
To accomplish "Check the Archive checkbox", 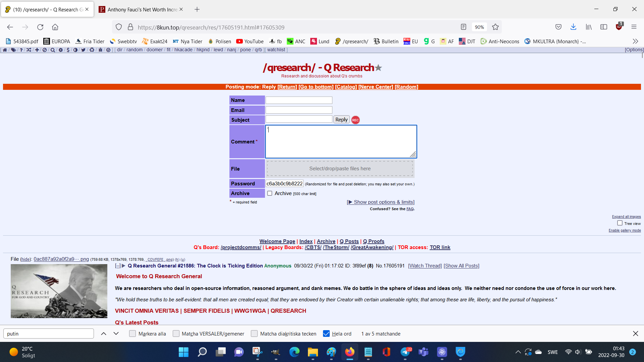I will 270,193.
